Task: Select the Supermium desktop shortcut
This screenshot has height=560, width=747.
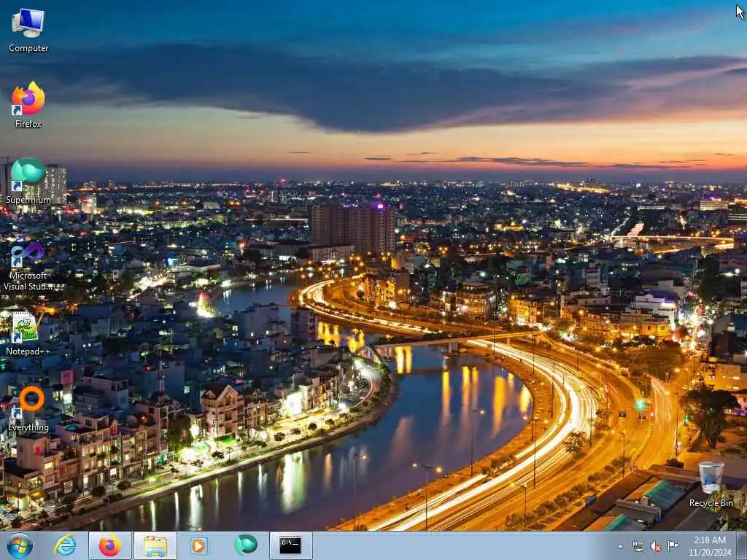Action: click(x=28, y=181)
